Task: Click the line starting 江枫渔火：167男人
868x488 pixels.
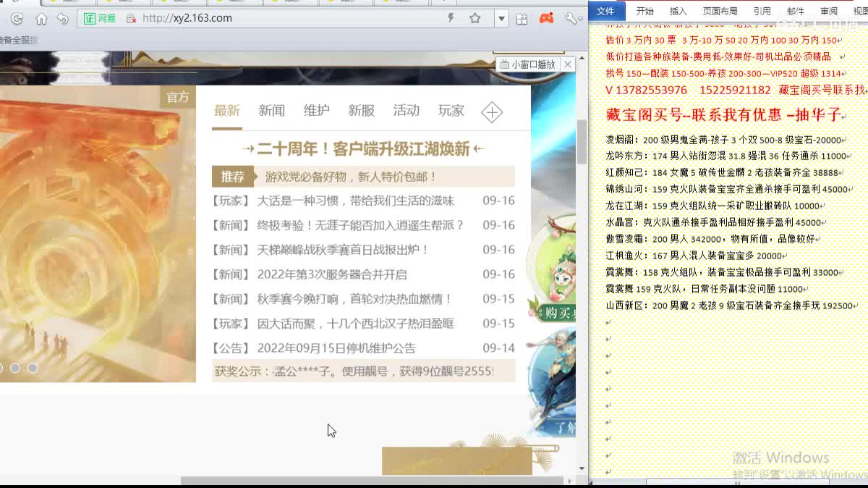Action: click(694, 256)
